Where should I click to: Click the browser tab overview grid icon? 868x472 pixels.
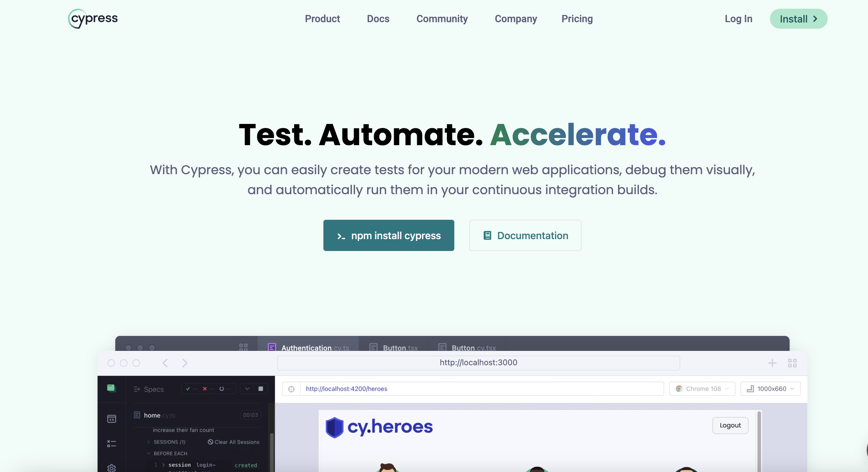(792, 363)
